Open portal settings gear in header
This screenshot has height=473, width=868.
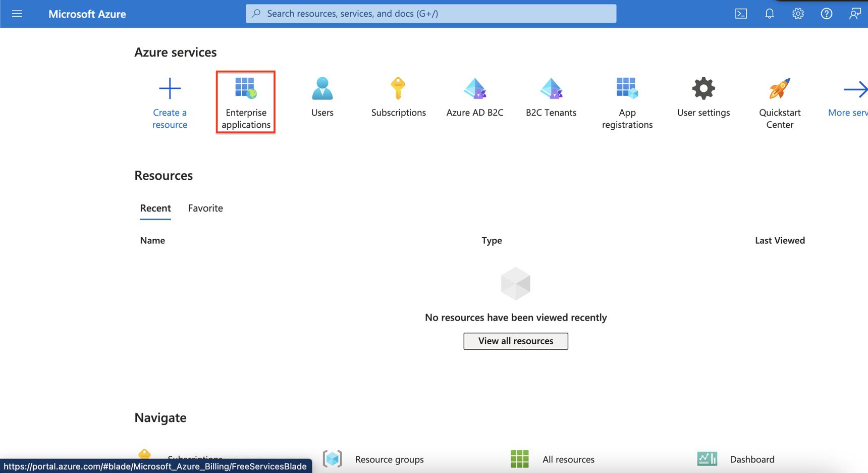[x=798, y=14]
